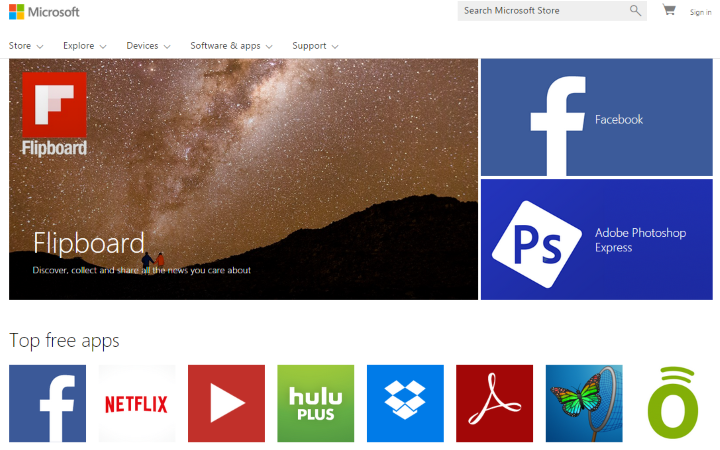Click the Flipboard night sky banner image
The height and width of the screenshot is (450, 720).
[243, 179]
